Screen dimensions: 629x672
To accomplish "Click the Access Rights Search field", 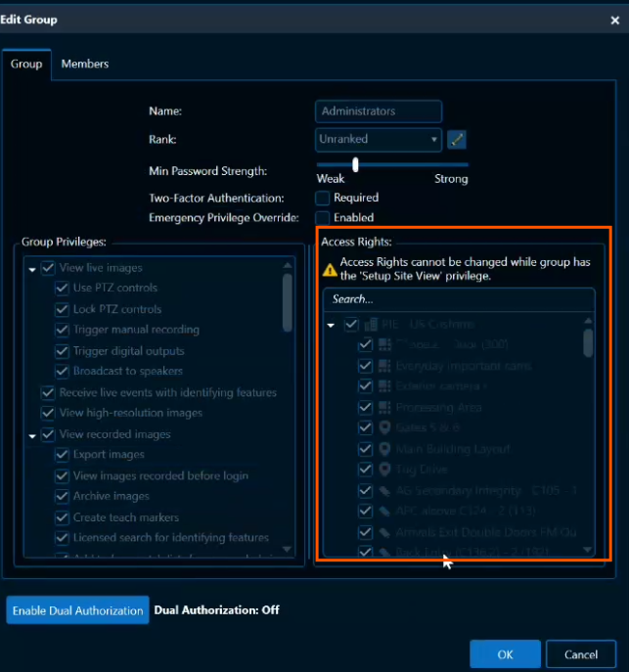I will (x=459, y=299).
